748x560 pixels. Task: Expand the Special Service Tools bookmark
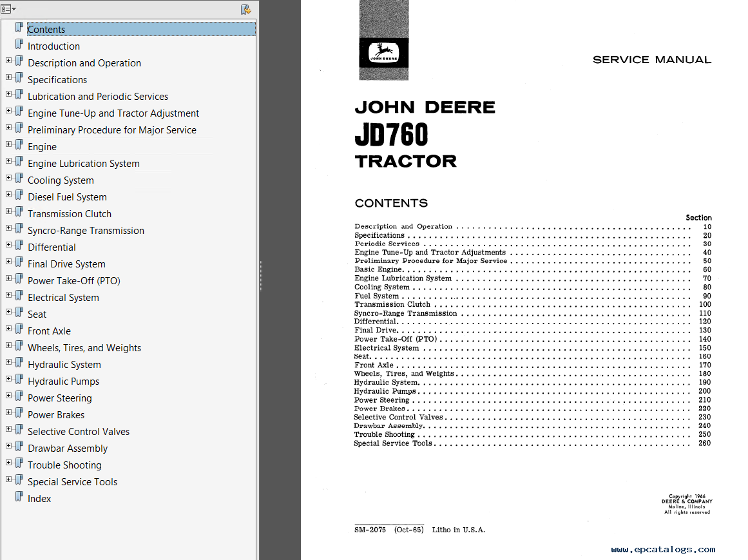pyautogui.click(x=8, y=479)
